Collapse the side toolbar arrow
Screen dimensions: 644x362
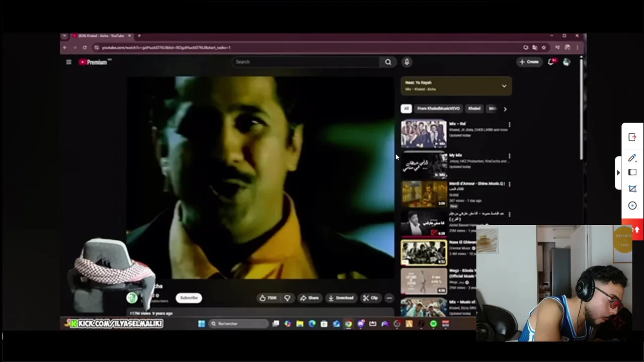[618, 172]
